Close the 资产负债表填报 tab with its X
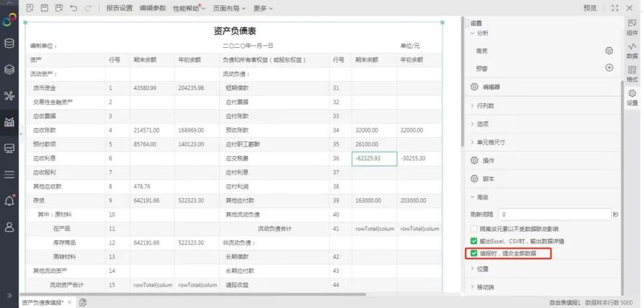The width and height of the screenshot is (644, 308). 69,303
